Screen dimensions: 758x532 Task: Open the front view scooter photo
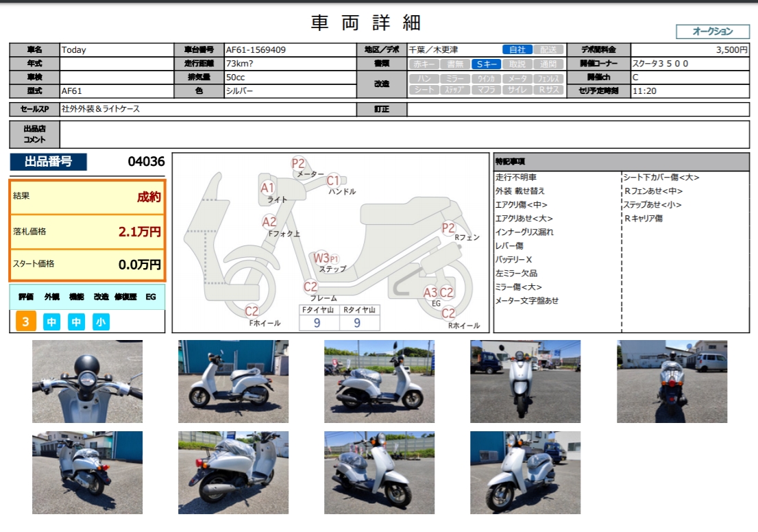(526, 382)
